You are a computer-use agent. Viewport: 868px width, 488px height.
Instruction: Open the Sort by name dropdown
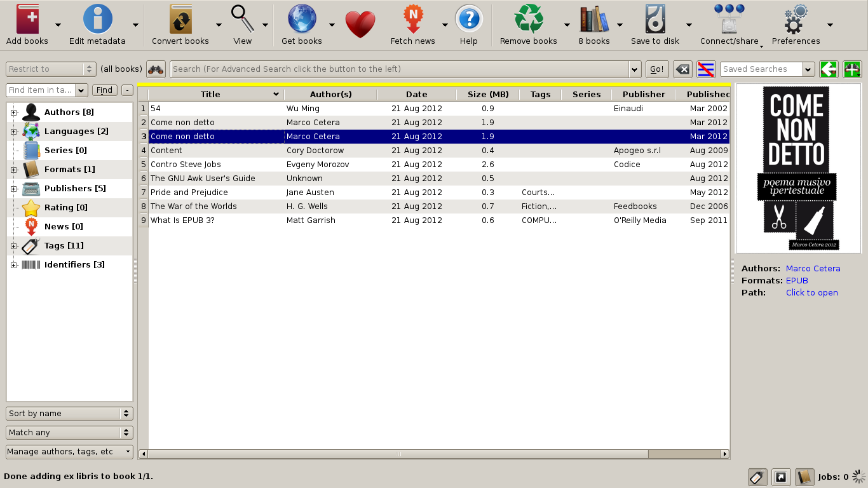pos(69,414)
